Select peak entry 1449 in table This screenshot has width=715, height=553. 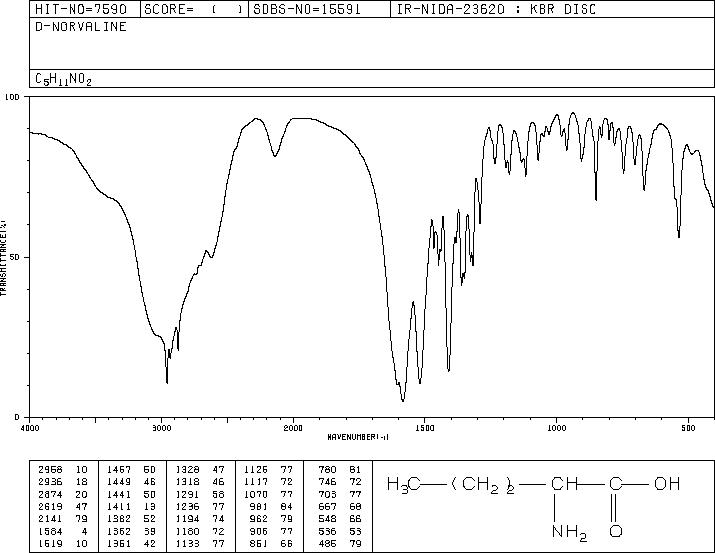pos(131,481)
